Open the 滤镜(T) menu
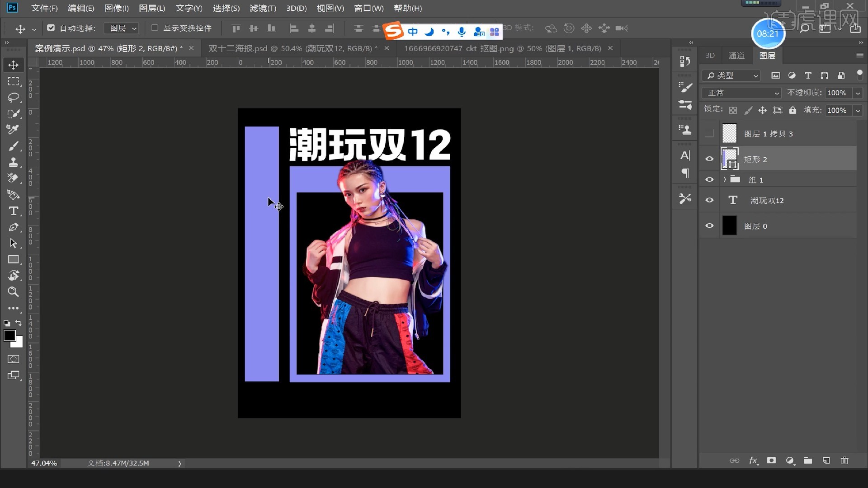This screenshot has height=488, width=868. (263, 8)
